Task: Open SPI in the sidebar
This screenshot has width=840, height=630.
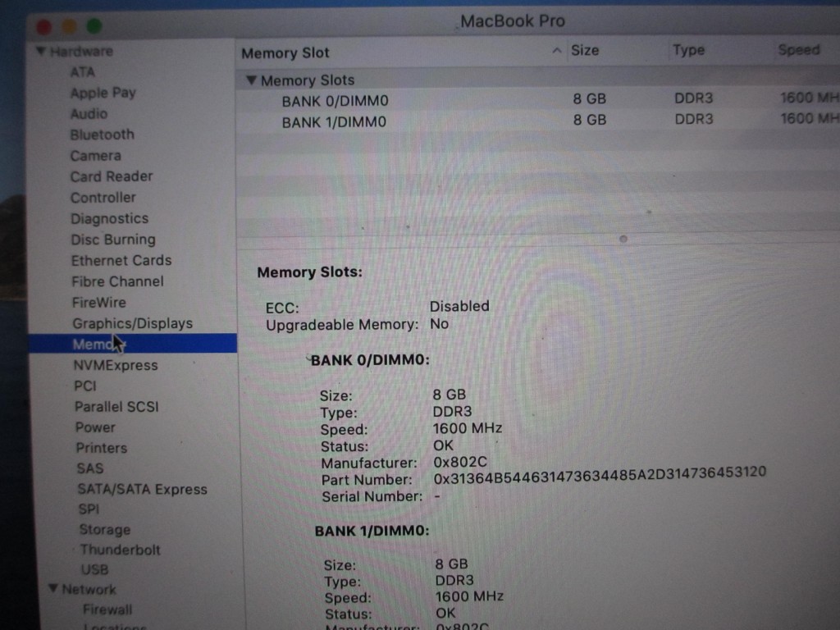Action: 89,509
